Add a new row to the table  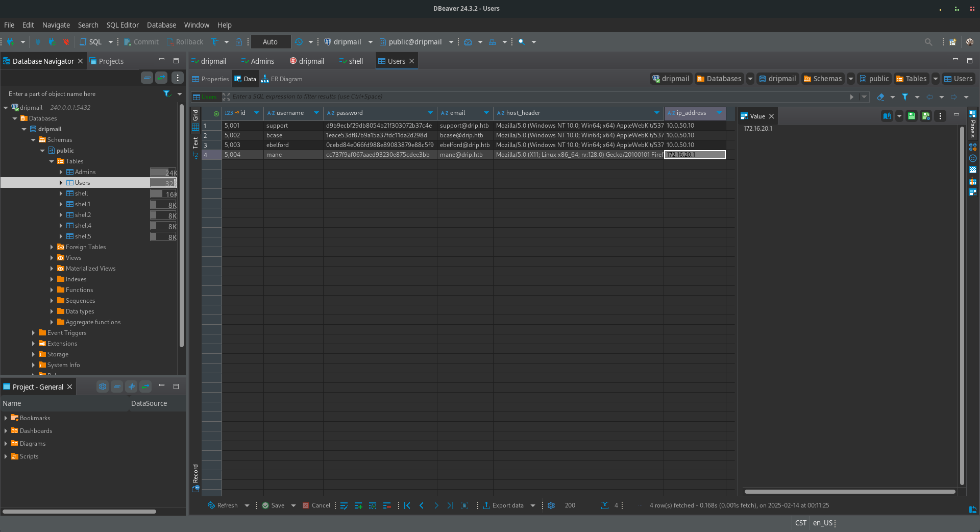click(358, 505)
